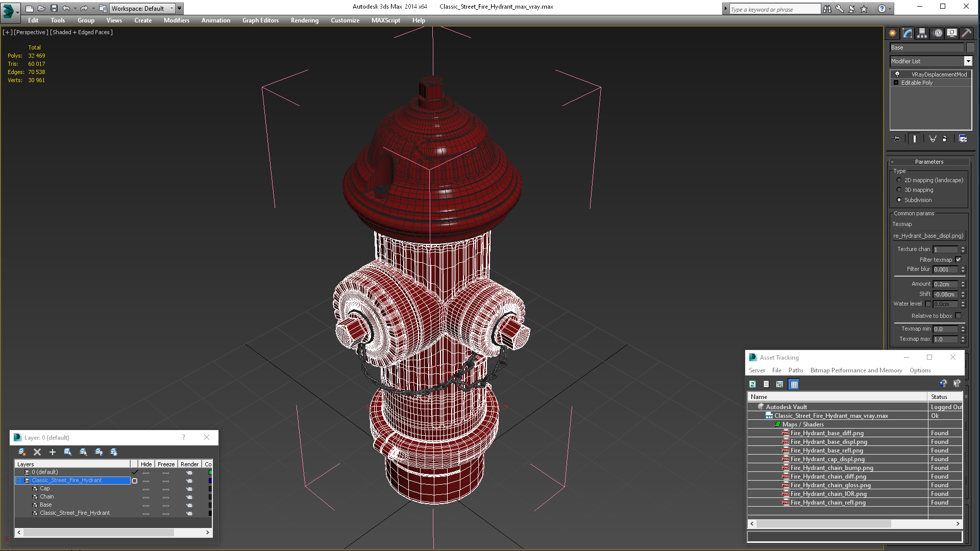This screenshot has width=980, height=551.
Task: Create new layer in Layer dialog
Action: tap(22, 452)
